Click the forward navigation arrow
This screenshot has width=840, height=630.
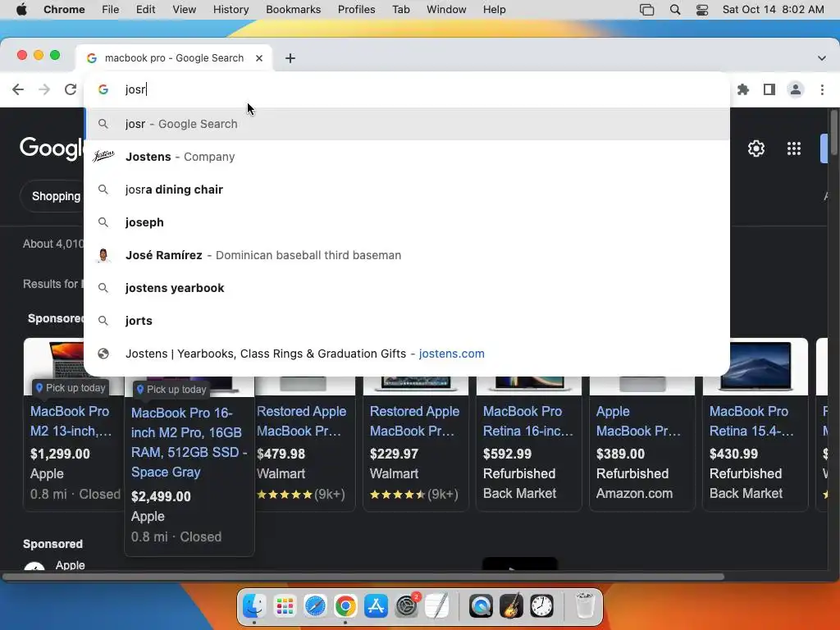[x=44, y=89]
